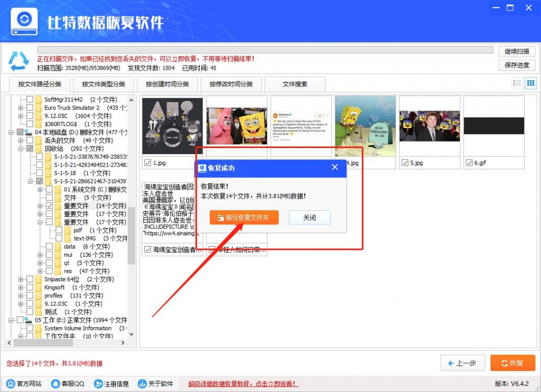Open 注册信息 icon in footer

tap(98, 383)
